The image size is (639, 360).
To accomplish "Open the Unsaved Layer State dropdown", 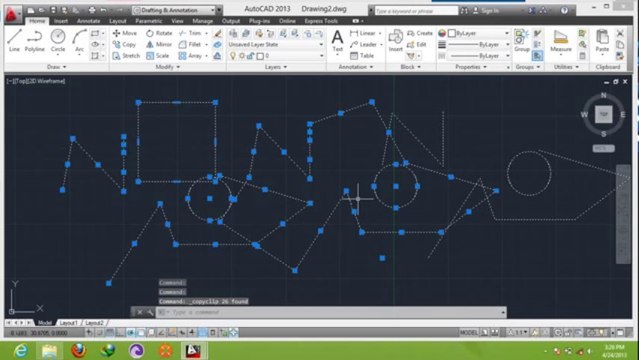I will tap(275, 44).
